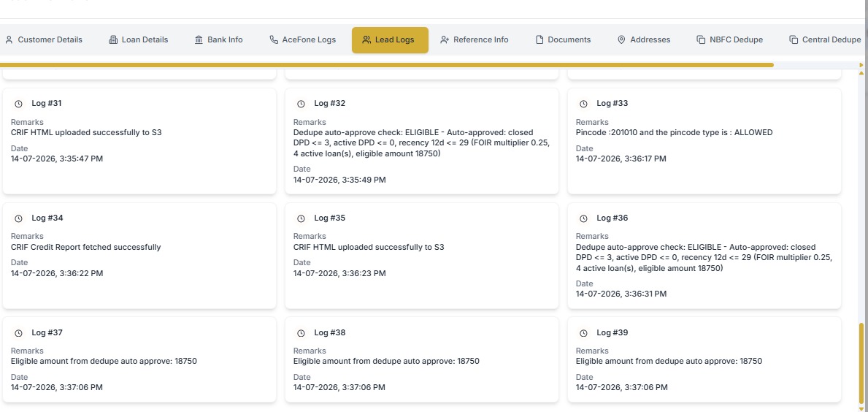The image size is (868, 412).
Task: Switch to Loan Details tab
Action: (x=139, y=40)
